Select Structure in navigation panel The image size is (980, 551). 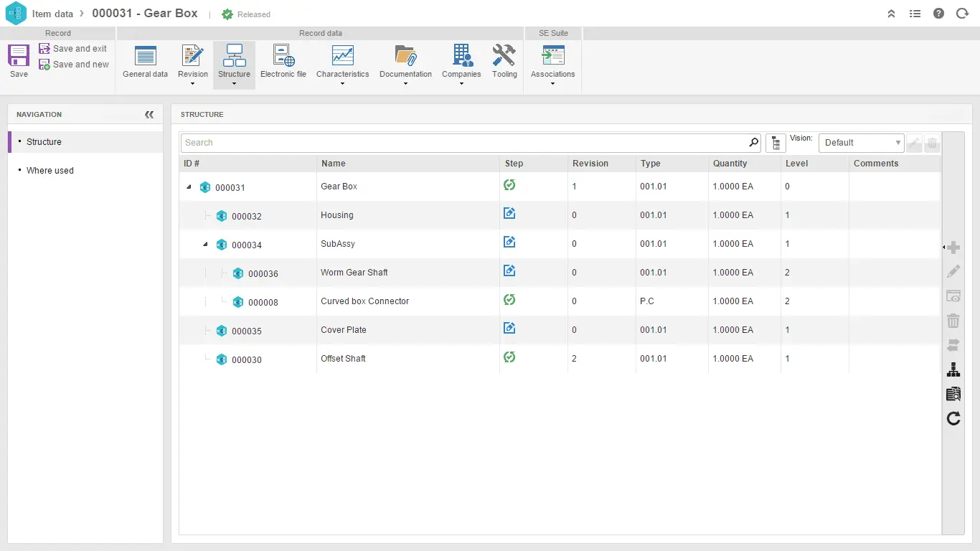pos(44,142)
